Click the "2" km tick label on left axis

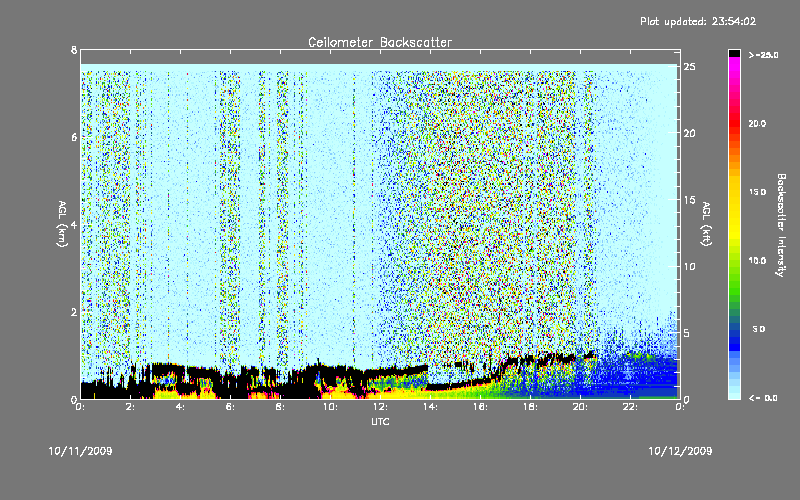74,312
